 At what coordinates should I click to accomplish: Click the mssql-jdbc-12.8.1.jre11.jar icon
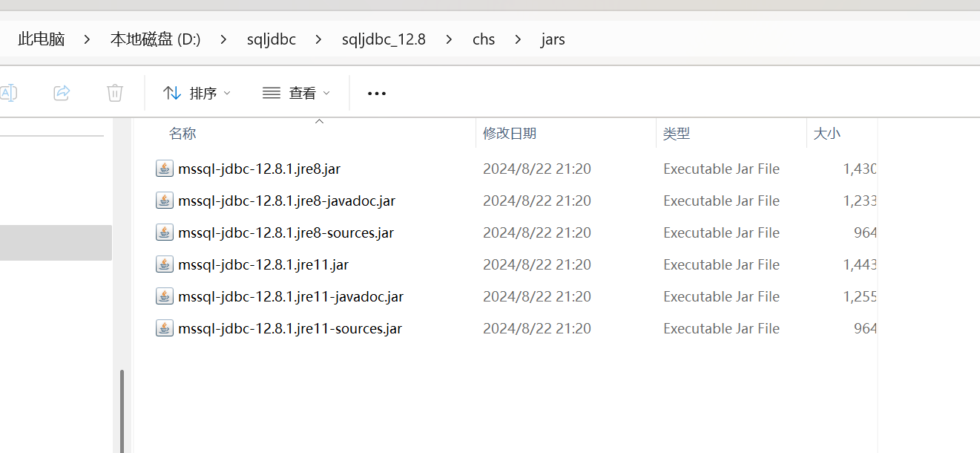point(164,264)
